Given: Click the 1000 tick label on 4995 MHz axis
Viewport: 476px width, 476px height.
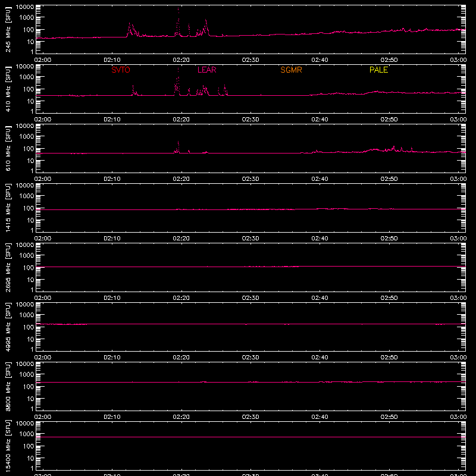Looking at the screenshot, I should pyautogui.click(x=27, y=315).
